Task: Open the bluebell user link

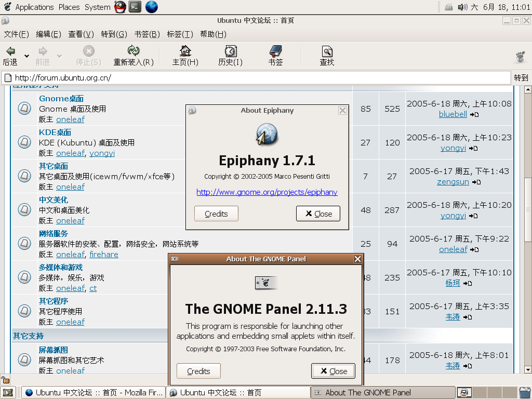Action: pyautogui.click(x=453, y=114)
